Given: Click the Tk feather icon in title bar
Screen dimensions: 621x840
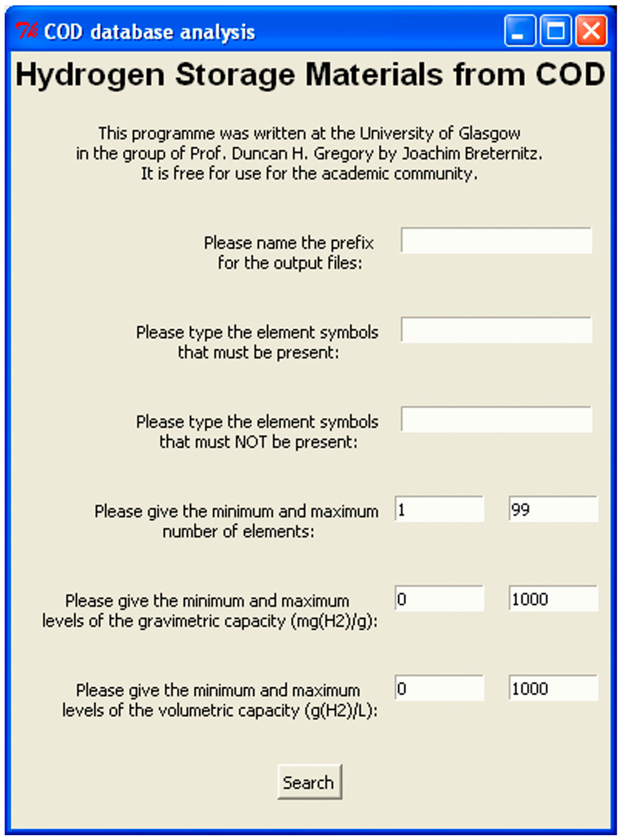Looking at the screenshot, I should tap(27, 30).
